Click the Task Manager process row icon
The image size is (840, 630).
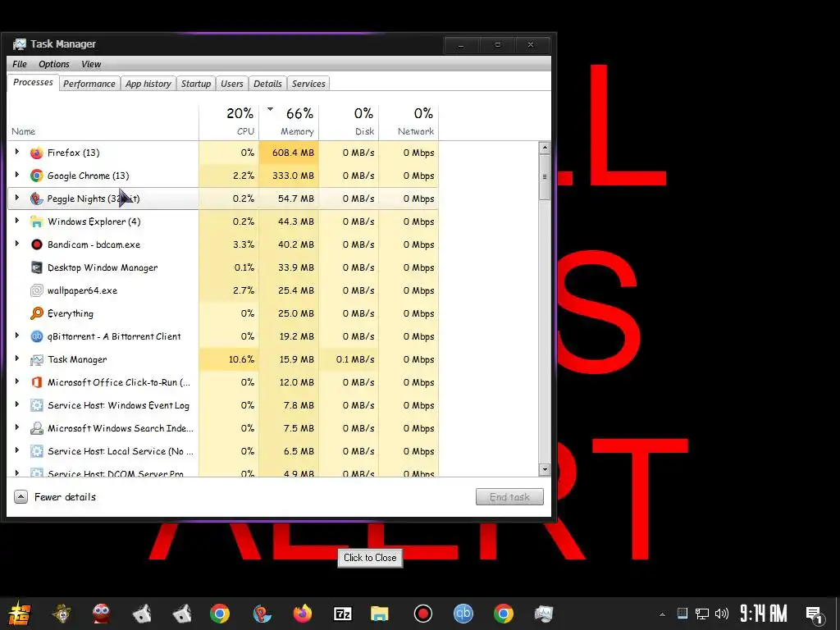pyautogui.click(x=36, y=359)
